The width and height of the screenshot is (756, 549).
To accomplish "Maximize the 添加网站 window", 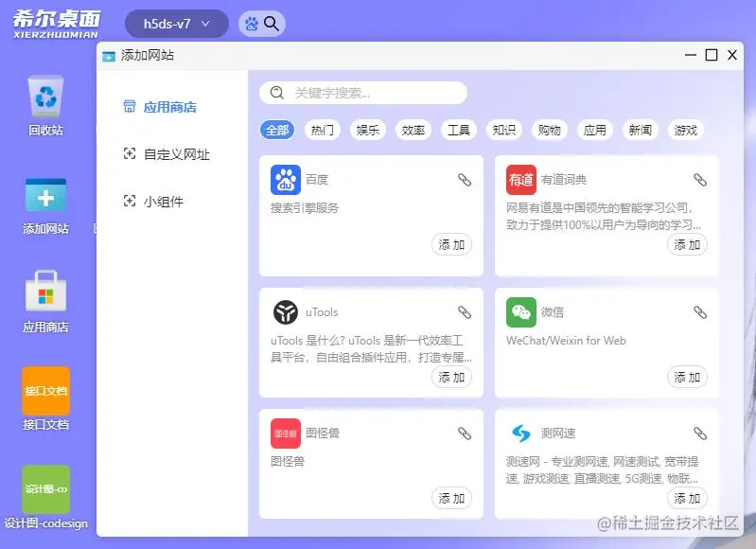I will click(712, 55).
